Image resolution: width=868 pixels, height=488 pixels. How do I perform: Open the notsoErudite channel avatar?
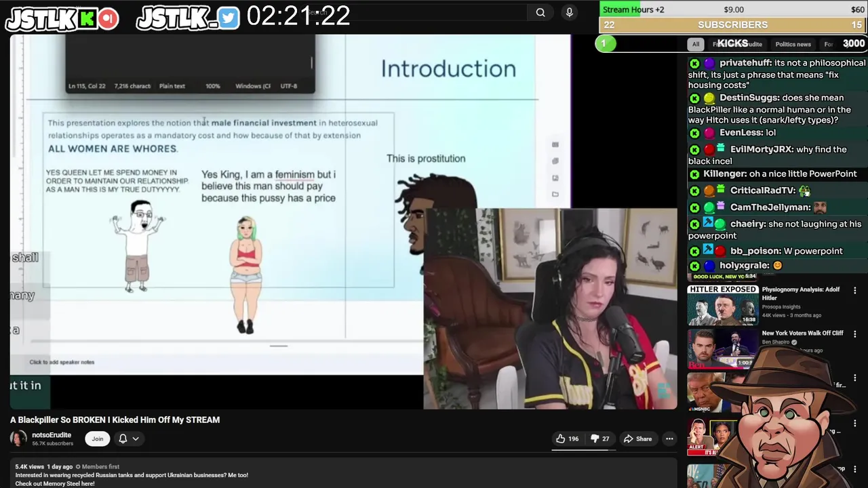coord(18,439)
